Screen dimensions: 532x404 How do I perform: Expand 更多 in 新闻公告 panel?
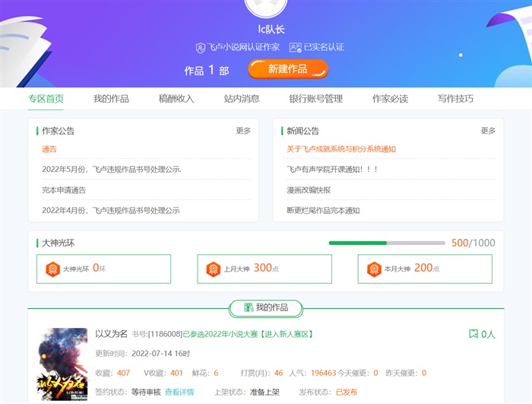tap(488, 131)
